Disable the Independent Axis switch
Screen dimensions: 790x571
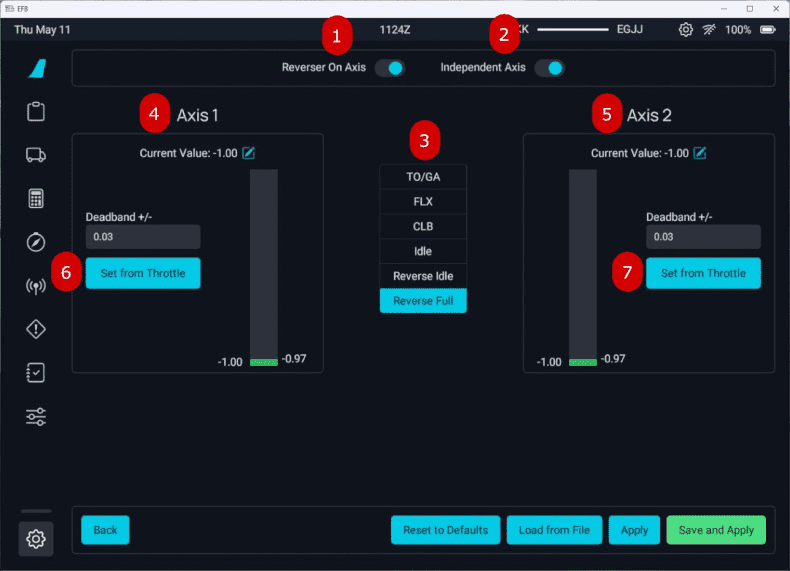point(549,68)
